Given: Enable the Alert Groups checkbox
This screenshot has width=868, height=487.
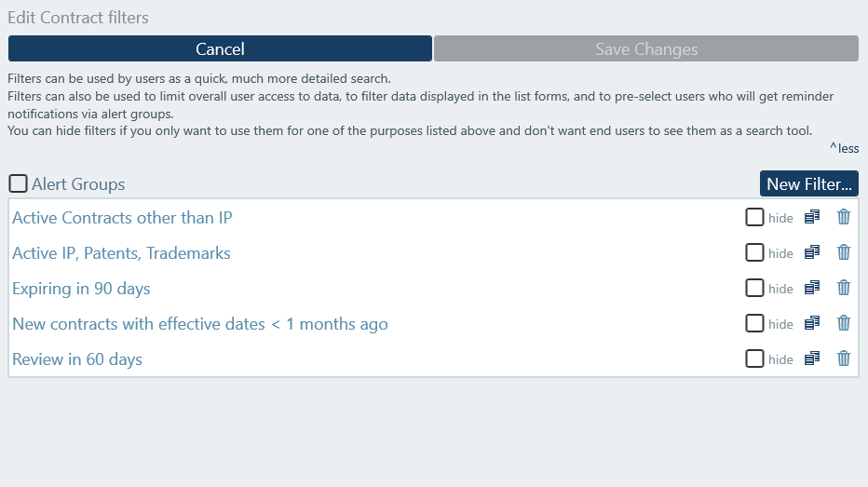Looking at the screenshot, I should (x=18, y=183).
